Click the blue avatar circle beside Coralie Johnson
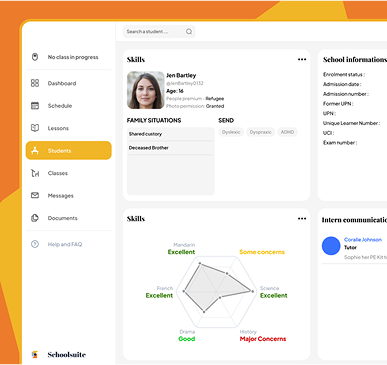387x365 pixels. [331, 246]
